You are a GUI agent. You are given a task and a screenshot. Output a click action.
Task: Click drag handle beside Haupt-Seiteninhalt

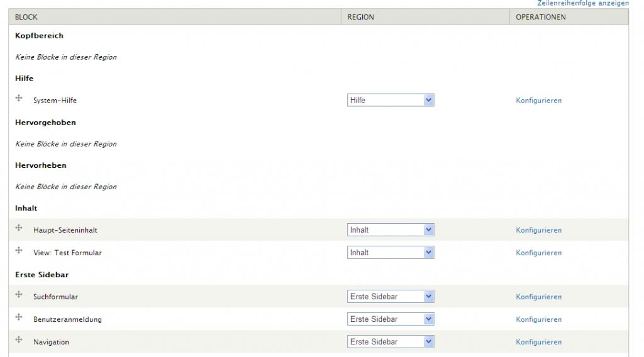coord(19,228)
